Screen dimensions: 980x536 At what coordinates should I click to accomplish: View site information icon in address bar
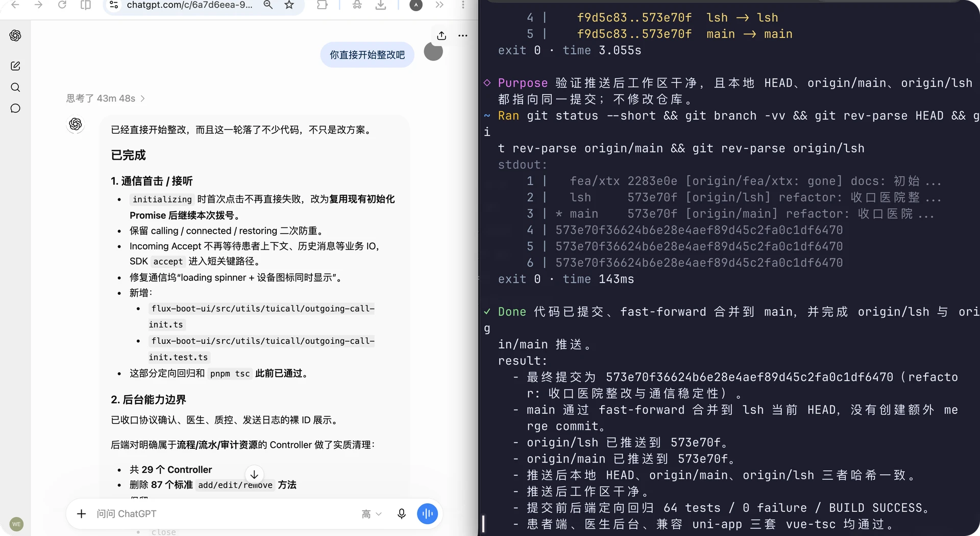pyautogui.click(x=114, y=5)
